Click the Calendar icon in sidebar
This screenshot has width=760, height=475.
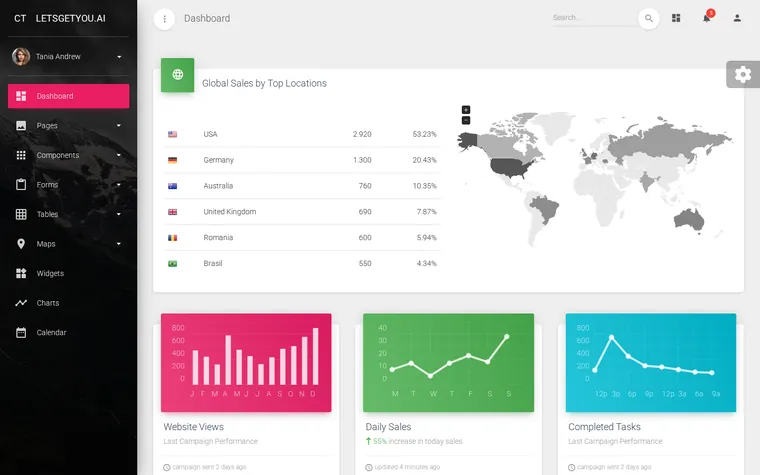(x=21, y=332)
